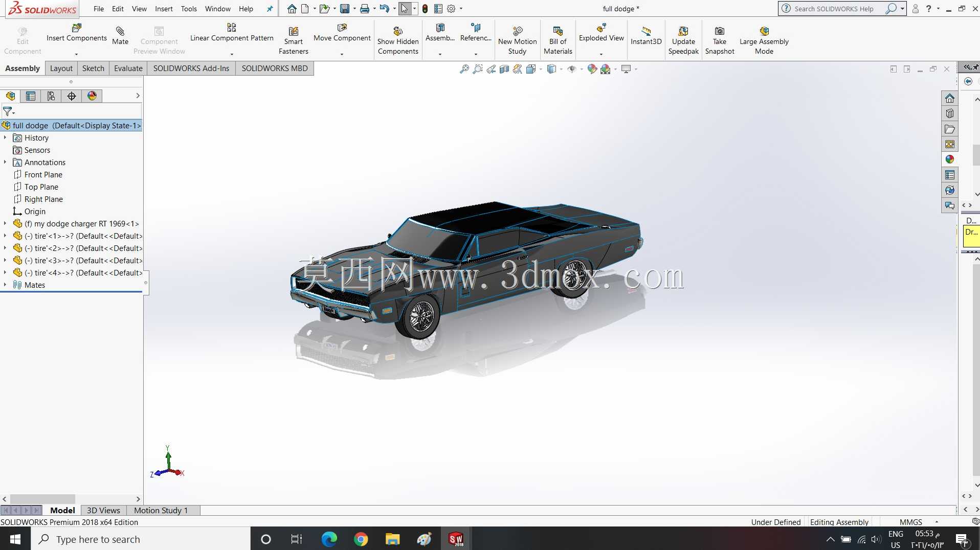Screen dimensions: 980x550
Task: Toggle Large Assembly Mode
Action: tap(764, 40)
